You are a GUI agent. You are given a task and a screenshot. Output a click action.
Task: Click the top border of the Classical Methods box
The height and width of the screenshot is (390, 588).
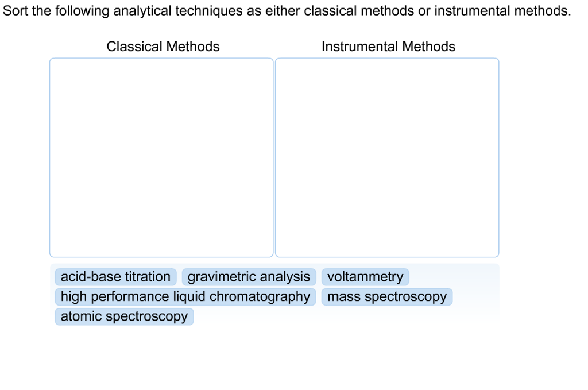[x=161, y=57]
